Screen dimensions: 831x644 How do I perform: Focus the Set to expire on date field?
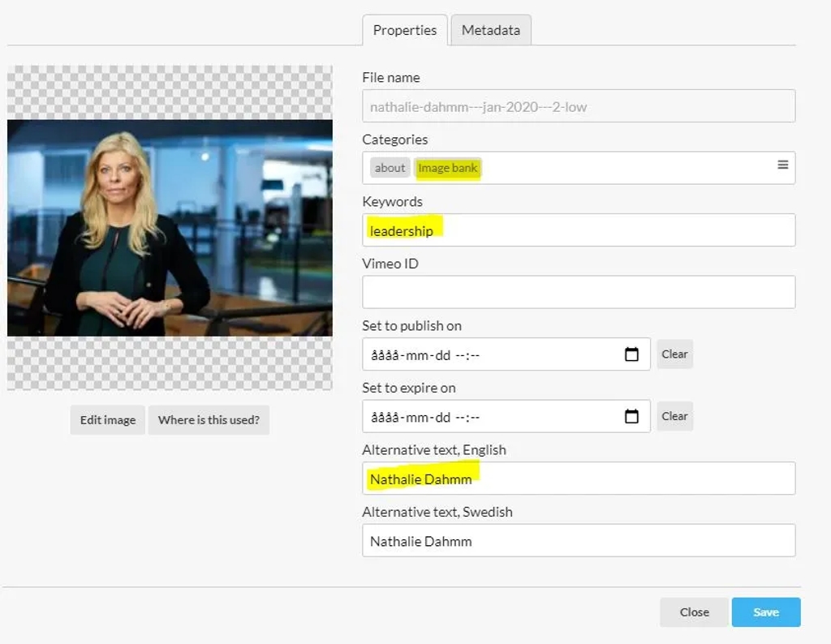point(506,416)
